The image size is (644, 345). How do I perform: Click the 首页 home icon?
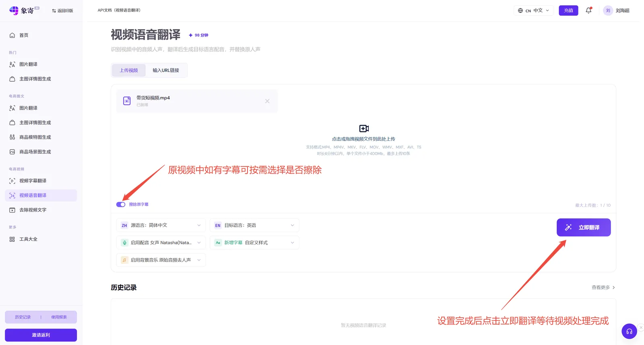(x=12, y=35)
